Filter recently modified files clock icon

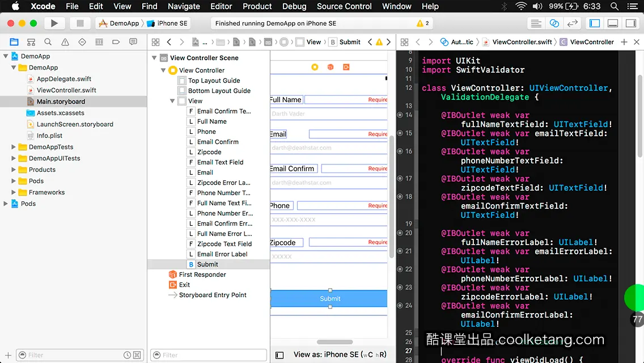coord(128,355)
